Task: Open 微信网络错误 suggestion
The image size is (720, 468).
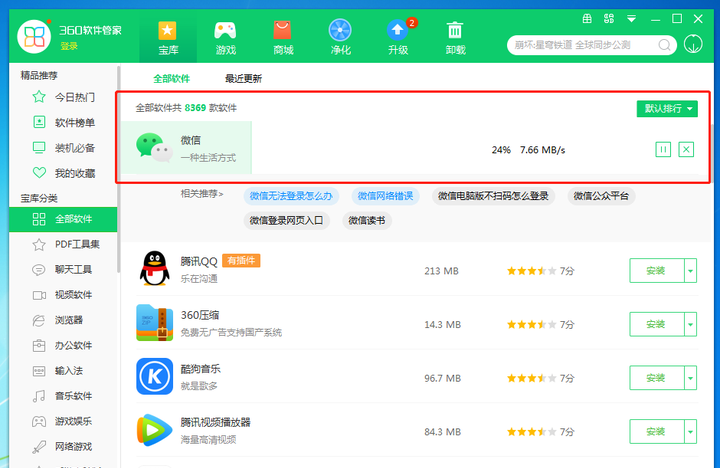Action: click(385, 196)
